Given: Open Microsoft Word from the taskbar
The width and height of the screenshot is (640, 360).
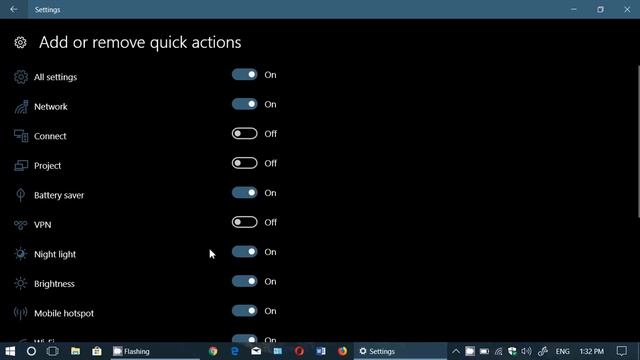Looking at the screenshot, I should coord(321,351).
